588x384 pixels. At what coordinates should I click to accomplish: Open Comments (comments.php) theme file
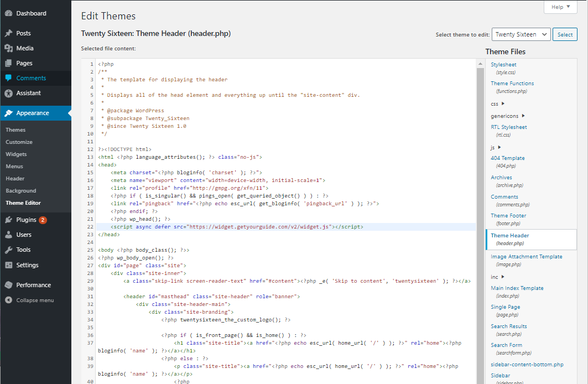coord(511,201)
